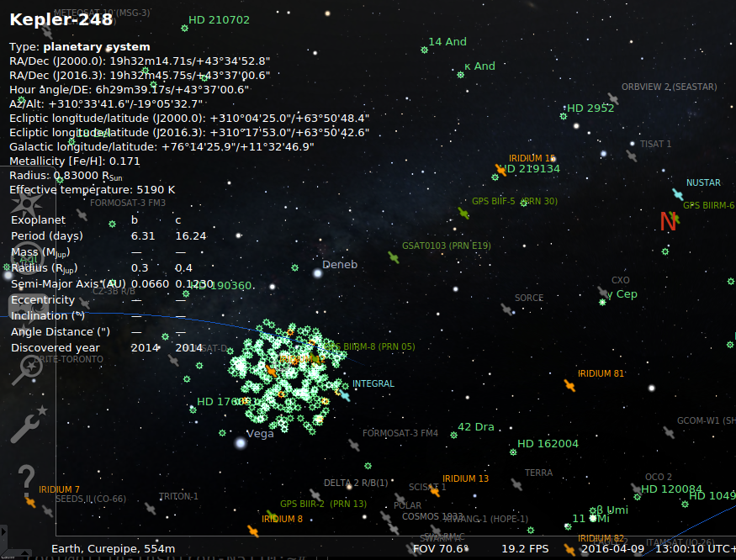This screenshot has width=736, height=560.
Task: Open the Help window question mark
Action: (27, 479)
